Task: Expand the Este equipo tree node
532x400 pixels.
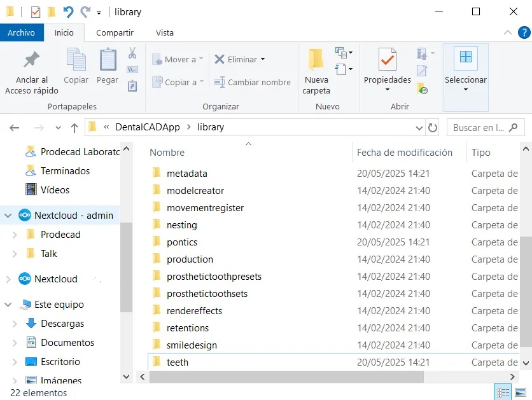Action: 8,305
